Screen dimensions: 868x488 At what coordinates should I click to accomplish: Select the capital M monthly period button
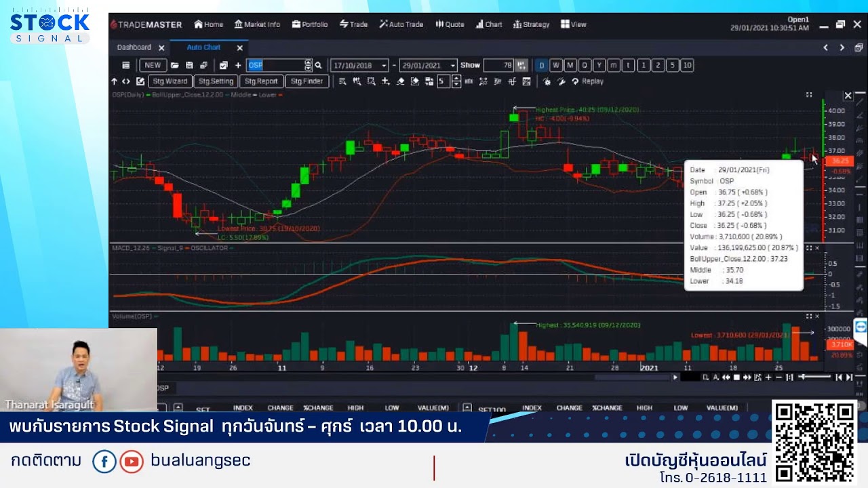(570, 65)
